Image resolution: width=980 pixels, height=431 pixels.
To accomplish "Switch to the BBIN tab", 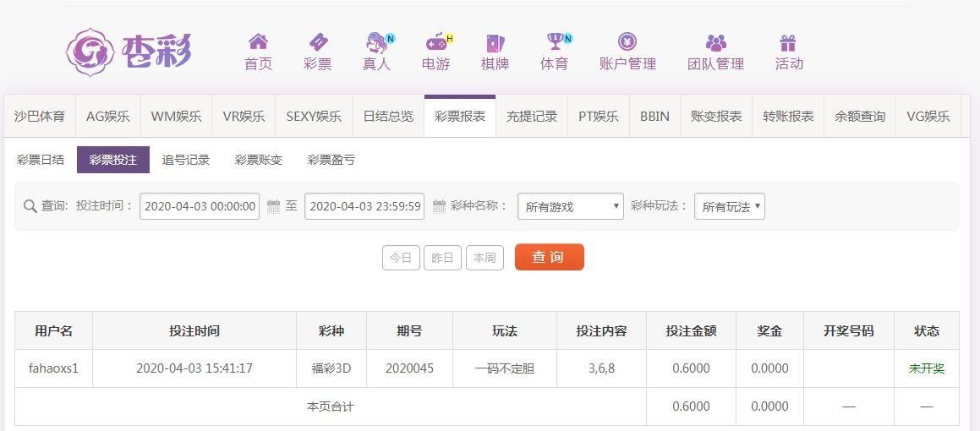I will [654, 116].
